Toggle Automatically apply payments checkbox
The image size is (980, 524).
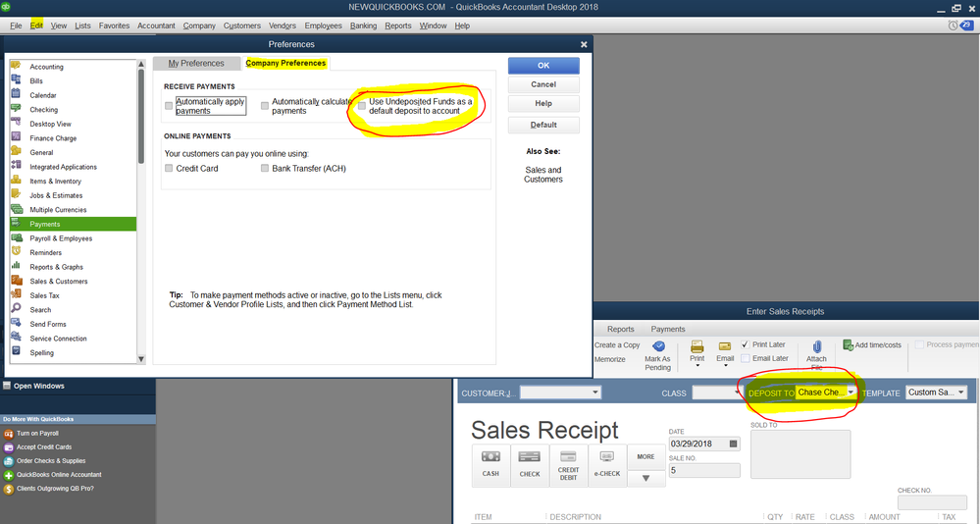coord(169,106)
